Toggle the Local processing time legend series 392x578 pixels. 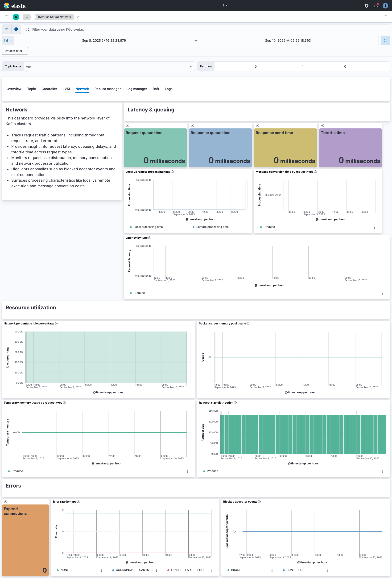point(148,227)
